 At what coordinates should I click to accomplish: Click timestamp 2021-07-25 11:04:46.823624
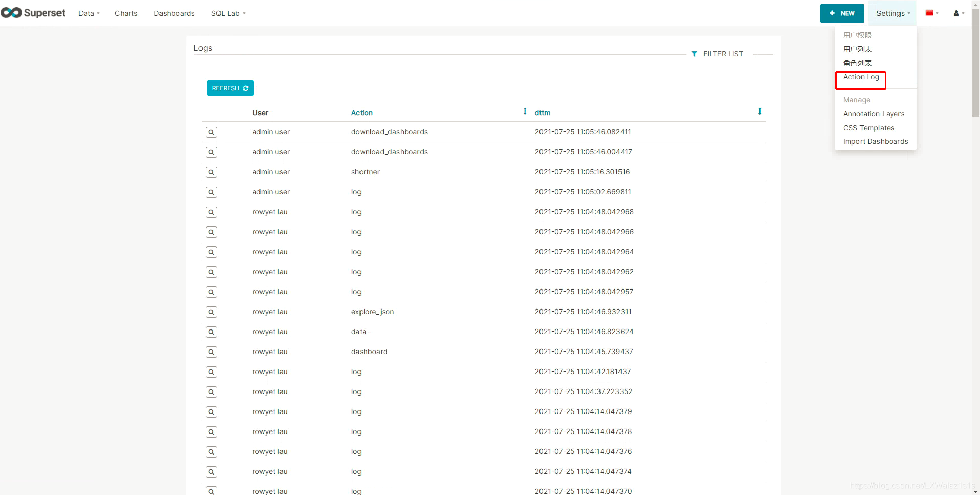pos(584,332)
